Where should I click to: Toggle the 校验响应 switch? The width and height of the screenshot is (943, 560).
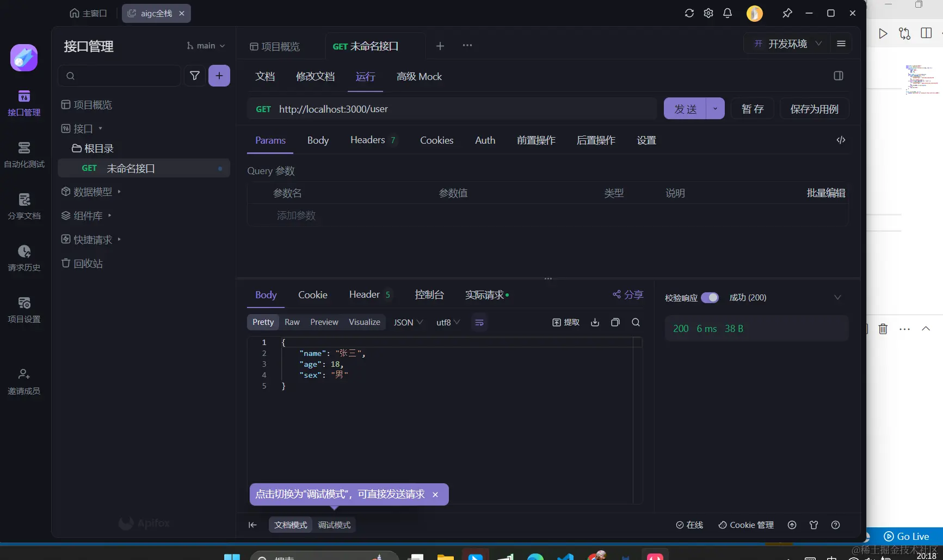click(x=710, y=298)
